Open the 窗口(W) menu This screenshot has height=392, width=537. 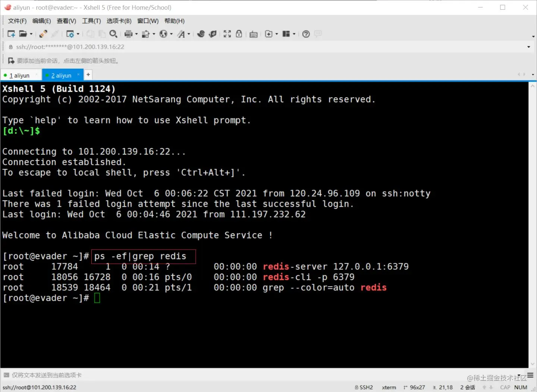148,21
